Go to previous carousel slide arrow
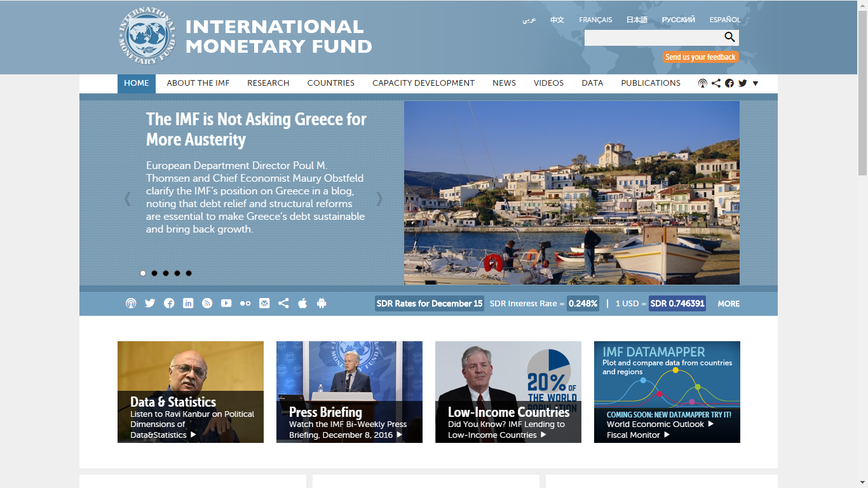The height and width of the screenshot is (488, 868). tap(128, 199)
